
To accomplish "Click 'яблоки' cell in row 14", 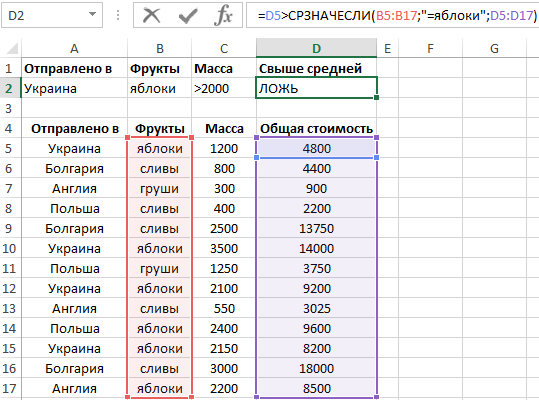I will (160, 329).
